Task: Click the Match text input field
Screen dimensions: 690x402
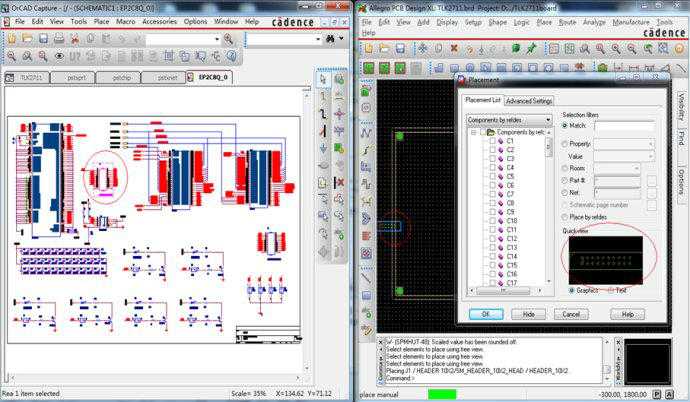Action: (624, 126)
